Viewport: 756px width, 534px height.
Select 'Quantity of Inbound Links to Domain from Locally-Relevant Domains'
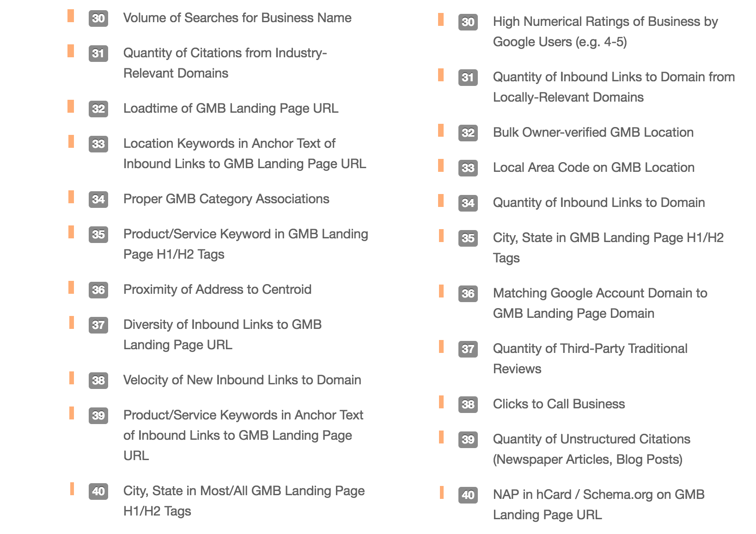[x=614, y=87]
